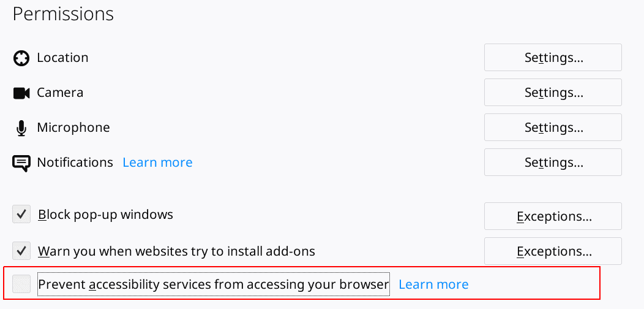
Task: Click the Notifications text label
Action: [x=75, y=162]
